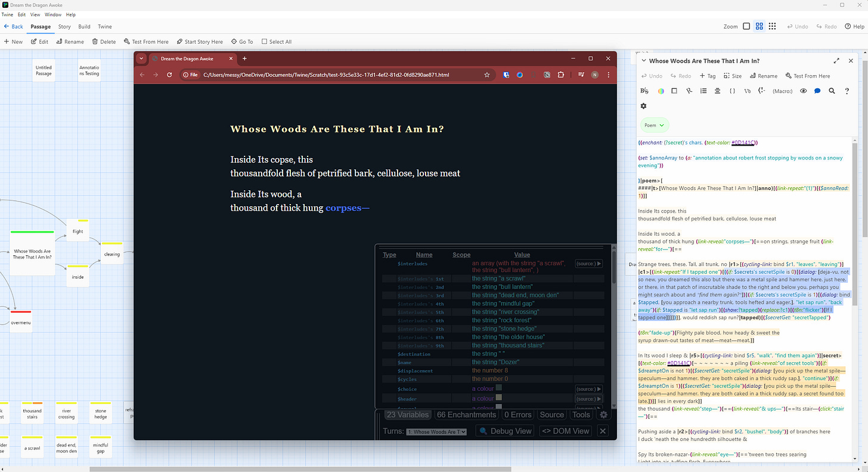Set zoom to four-square grid view
This screenshot has width=868, height=472.
point(759,26)
